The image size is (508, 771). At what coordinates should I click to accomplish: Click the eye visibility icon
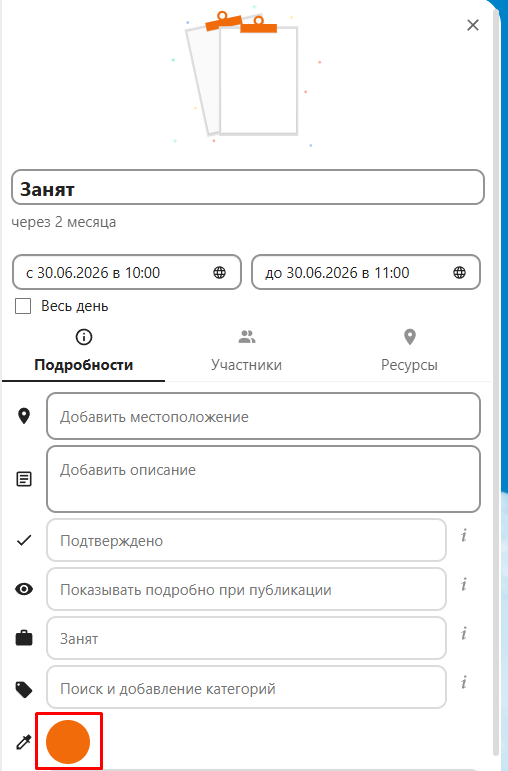tap(24, 589)
